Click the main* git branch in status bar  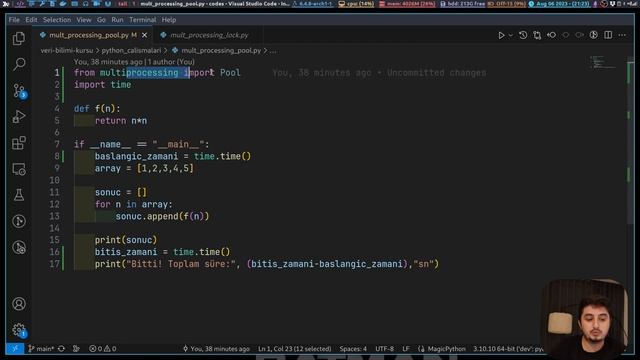[41, 349]
